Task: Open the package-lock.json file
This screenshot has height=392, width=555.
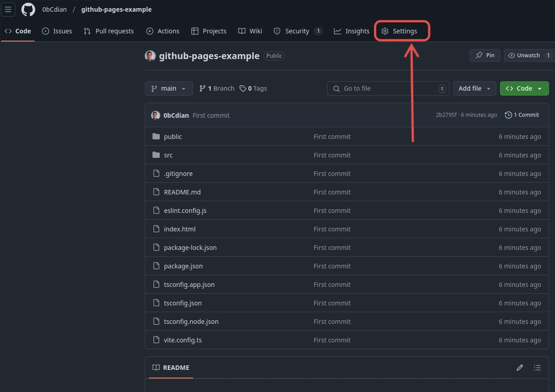Action: [190, 248]
